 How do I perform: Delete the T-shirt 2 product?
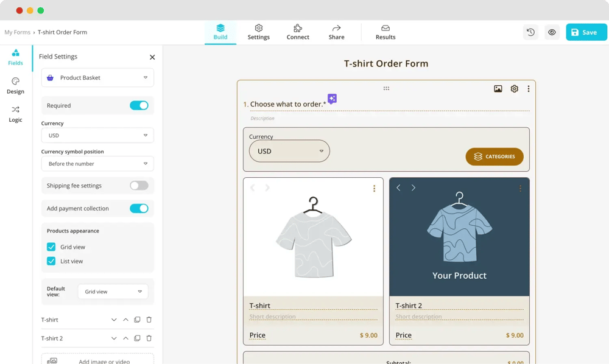[x=149, y=338]
